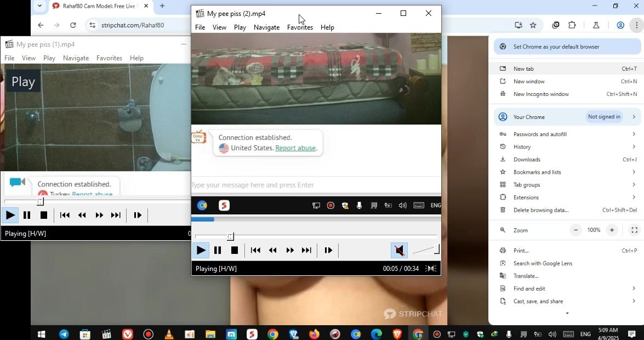
Task: Skip to next file in front (2).mp4 player
Action: click(x=307, y=251)
